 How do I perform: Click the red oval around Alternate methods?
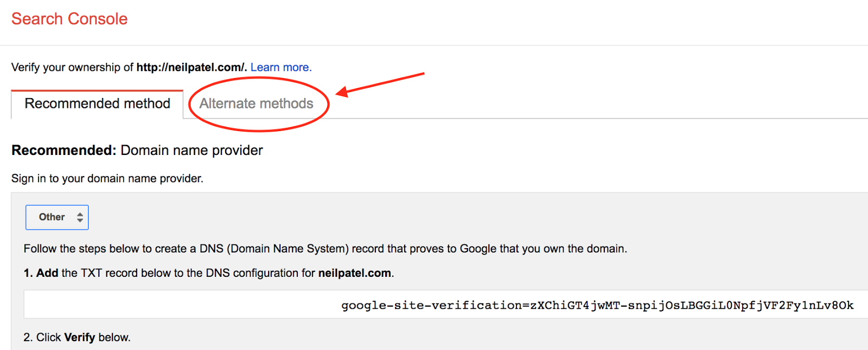259,104
